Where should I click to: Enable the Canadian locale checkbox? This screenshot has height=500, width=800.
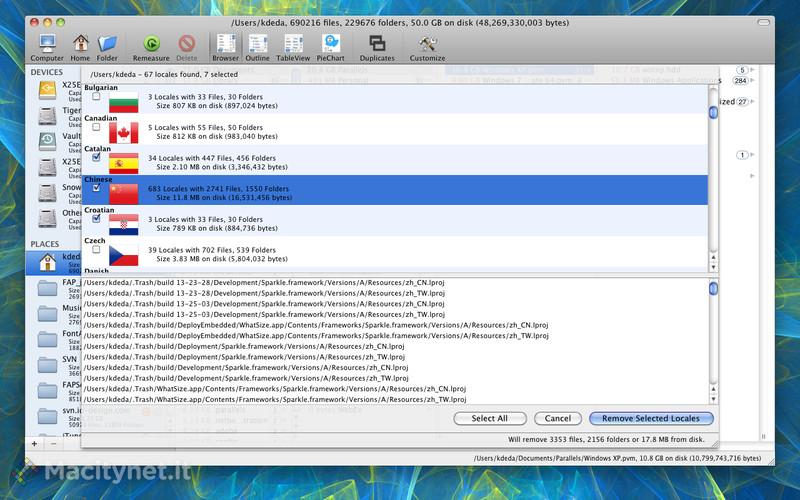[x=96, y=127]
